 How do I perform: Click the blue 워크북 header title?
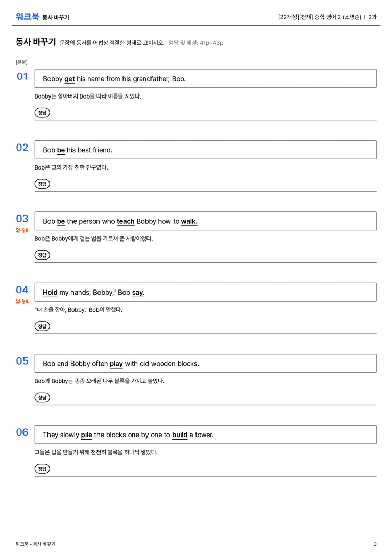tap(27, 16)
